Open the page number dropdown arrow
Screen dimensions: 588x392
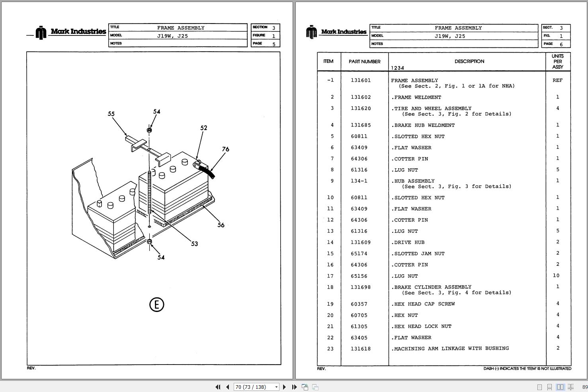pos(276,387)
